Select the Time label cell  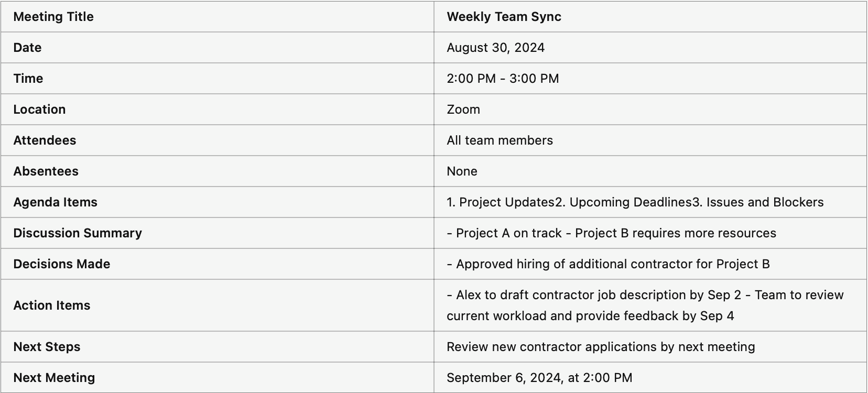pyautogui.click(x=217, y=79)
